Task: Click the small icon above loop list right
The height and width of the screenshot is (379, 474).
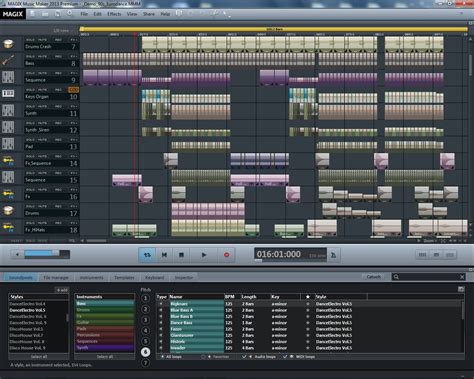Action: [x=461, y=289]
